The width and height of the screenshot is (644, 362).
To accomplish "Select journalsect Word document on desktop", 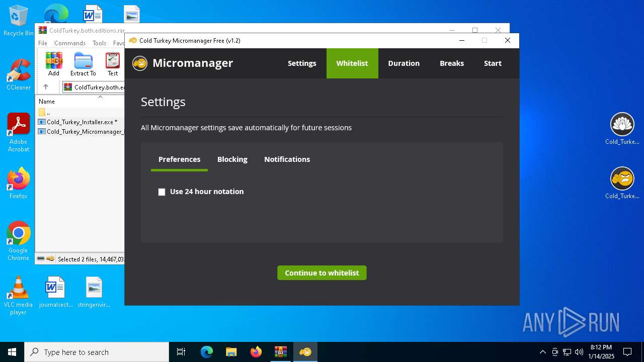I will pos(55,292).
